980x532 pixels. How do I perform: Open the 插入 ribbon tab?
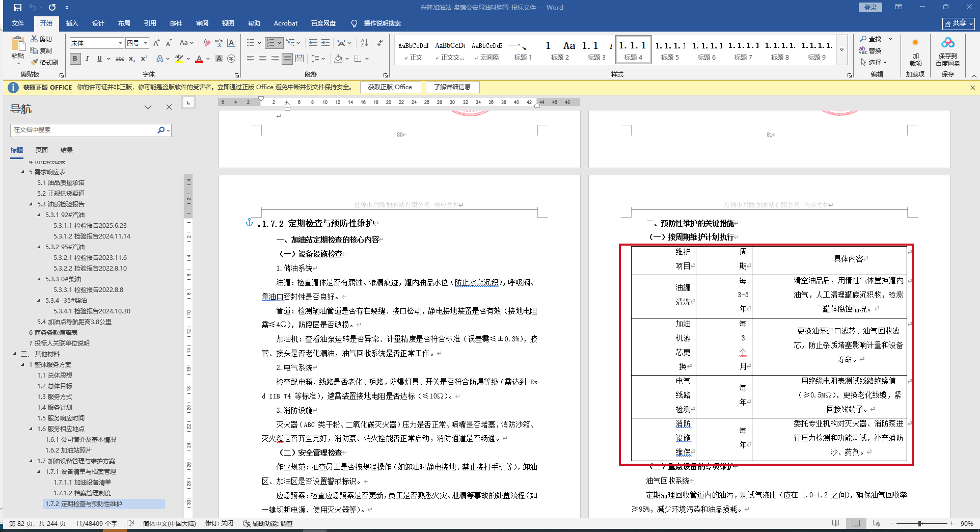point(72,23)
